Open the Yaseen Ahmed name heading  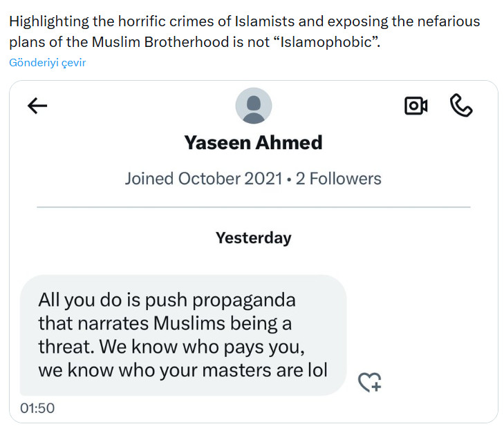click(x=253, y=143)
